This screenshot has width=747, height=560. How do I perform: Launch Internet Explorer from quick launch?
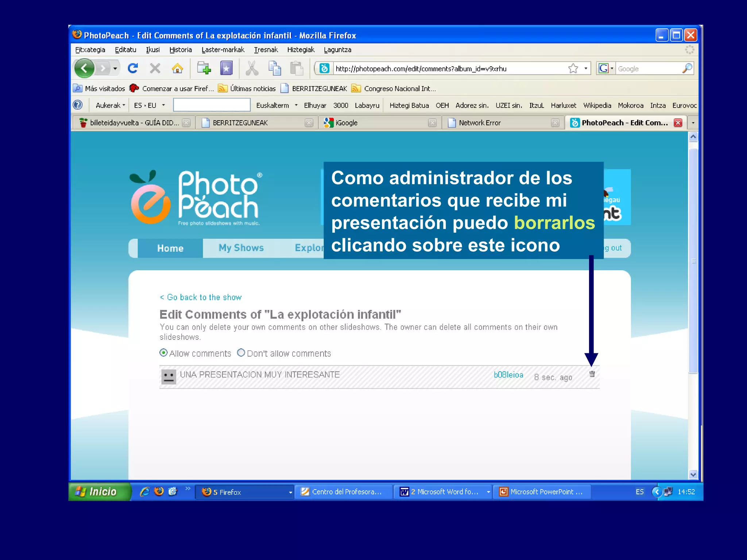[x=145, y=491]
